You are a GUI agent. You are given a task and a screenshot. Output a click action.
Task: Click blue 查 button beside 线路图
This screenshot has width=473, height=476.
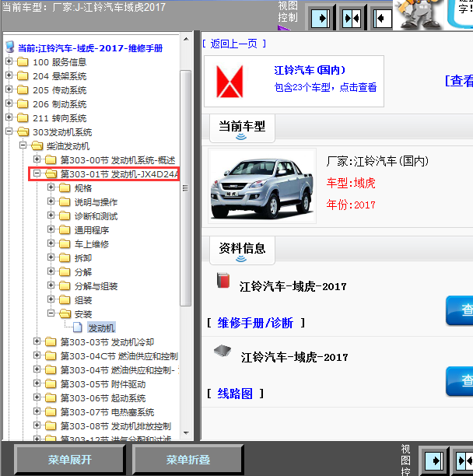pos(460,381)
